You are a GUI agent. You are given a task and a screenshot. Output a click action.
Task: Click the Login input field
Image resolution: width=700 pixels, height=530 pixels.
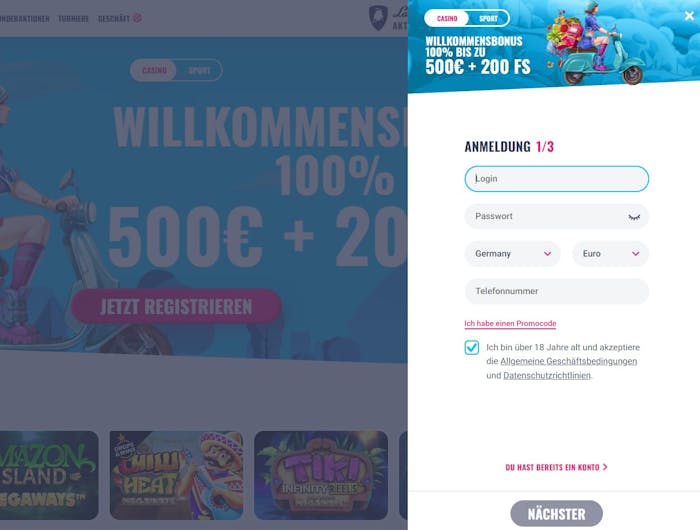coord(556,179)
